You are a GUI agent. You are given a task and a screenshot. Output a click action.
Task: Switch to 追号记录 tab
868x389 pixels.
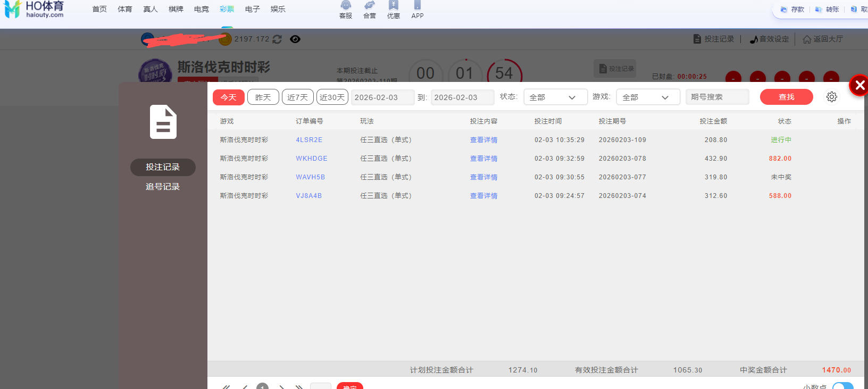click(163, 187)
